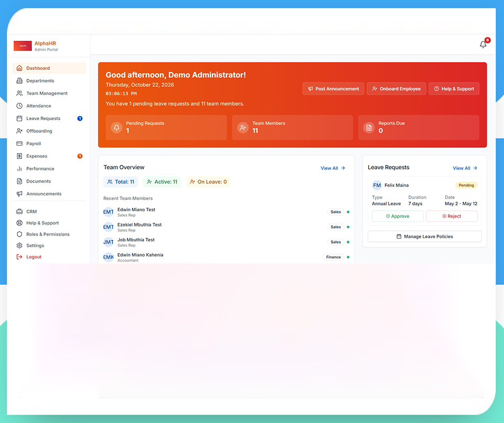Click Onboard Employee button
The height and width of the screenshot is (423, 504).
396,88
